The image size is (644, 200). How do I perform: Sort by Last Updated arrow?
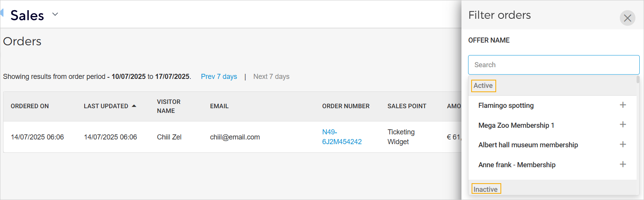pyautogui.click(x=134, y=106)
